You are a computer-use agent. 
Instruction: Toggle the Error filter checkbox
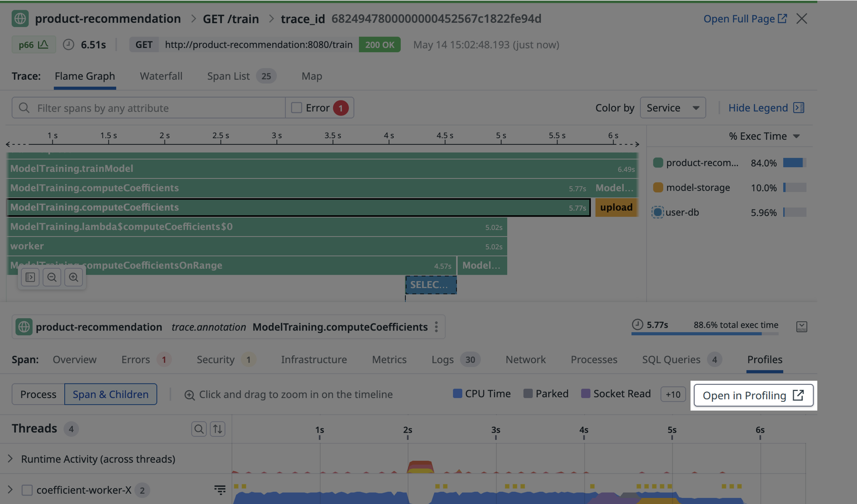tap(296, 108)
